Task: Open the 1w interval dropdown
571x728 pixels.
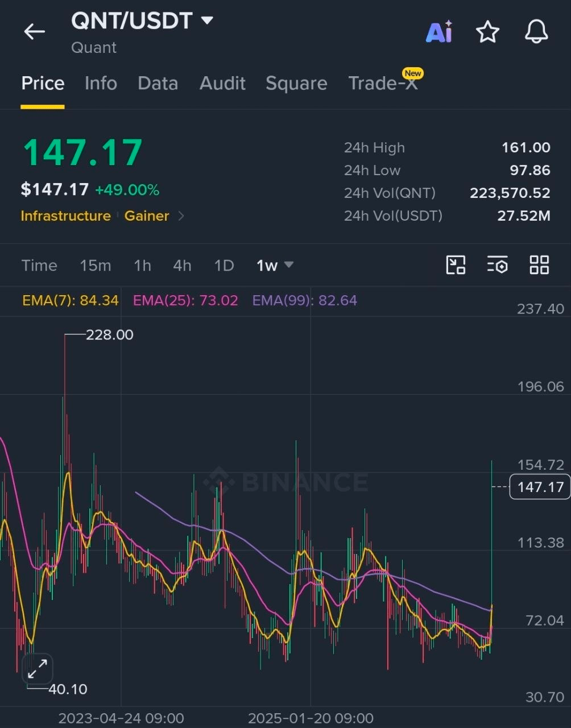Action: [x=275, y=266]
